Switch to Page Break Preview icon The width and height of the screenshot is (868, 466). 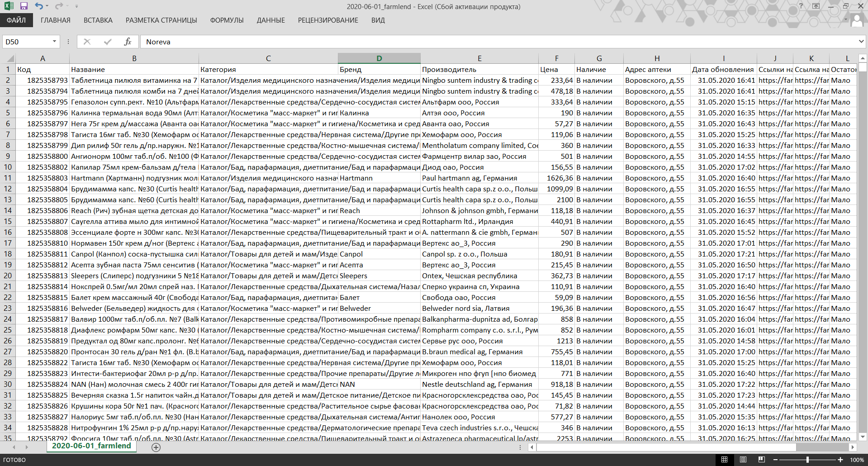tap(762, 460)
